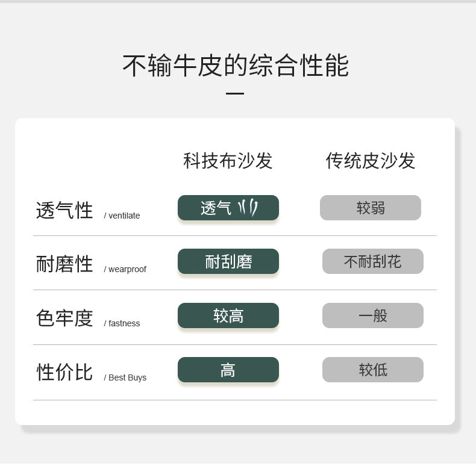Image resolution: width=476 pixels, height=466 pixels.
Task: Click the gray 不耐刮花 badge
Action: 373,261
